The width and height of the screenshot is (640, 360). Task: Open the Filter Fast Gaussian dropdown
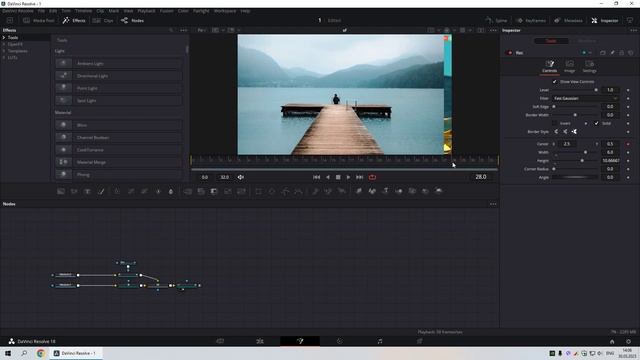(x=586, y=98)
